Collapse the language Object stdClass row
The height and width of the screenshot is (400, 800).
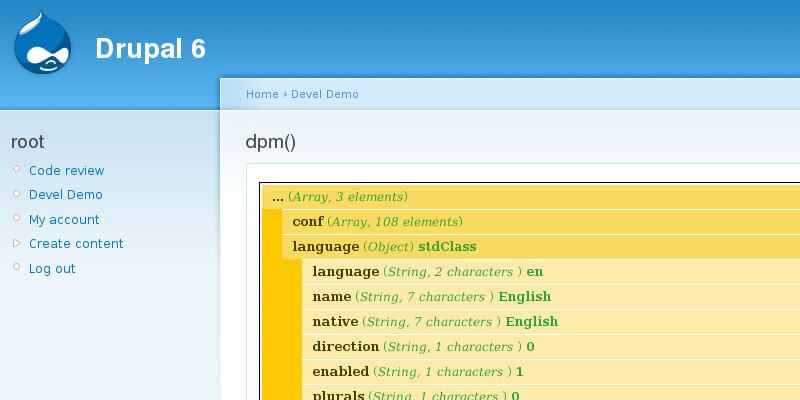coord(384,246)
